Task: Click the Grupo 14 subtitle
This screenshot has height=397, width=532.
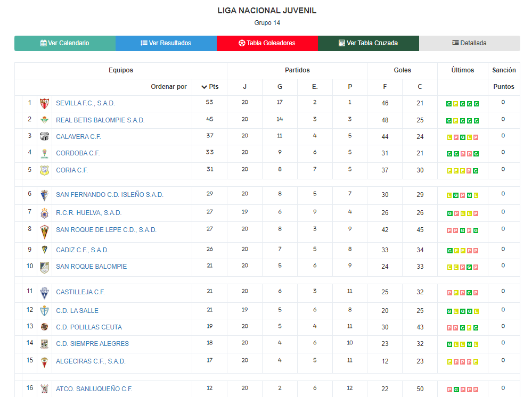Action: pyautogui.click(x=267, y=23)
